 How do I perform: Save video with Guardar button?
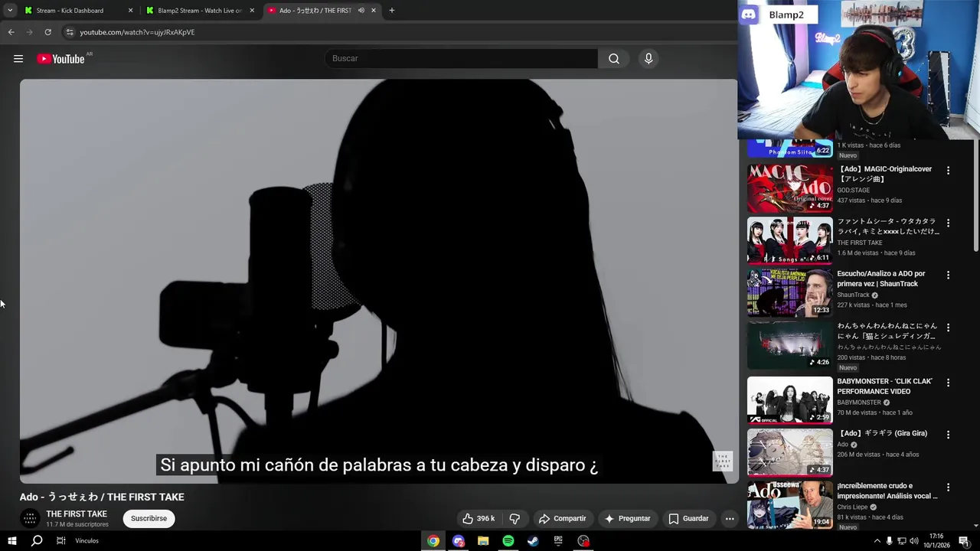tap(688, 519)
